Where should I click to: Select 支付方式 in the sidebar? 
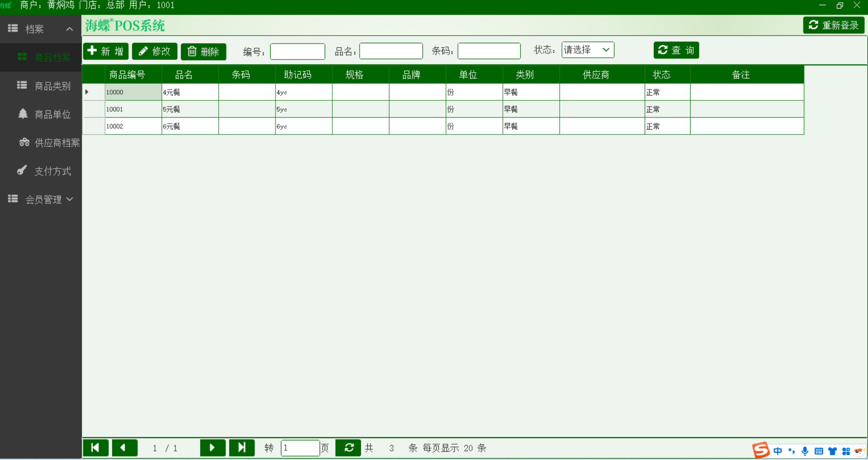(53, 171)
